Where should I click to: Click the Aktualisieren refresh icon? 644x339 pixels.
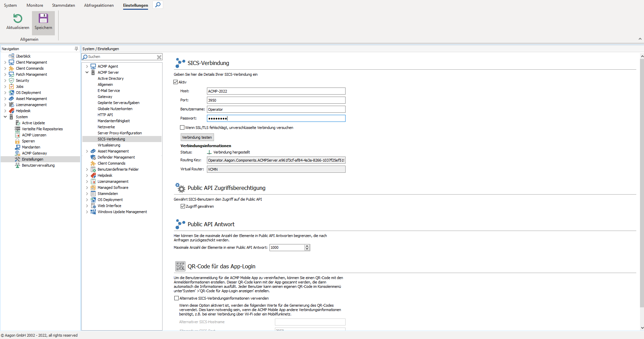[x=18, y=19]
